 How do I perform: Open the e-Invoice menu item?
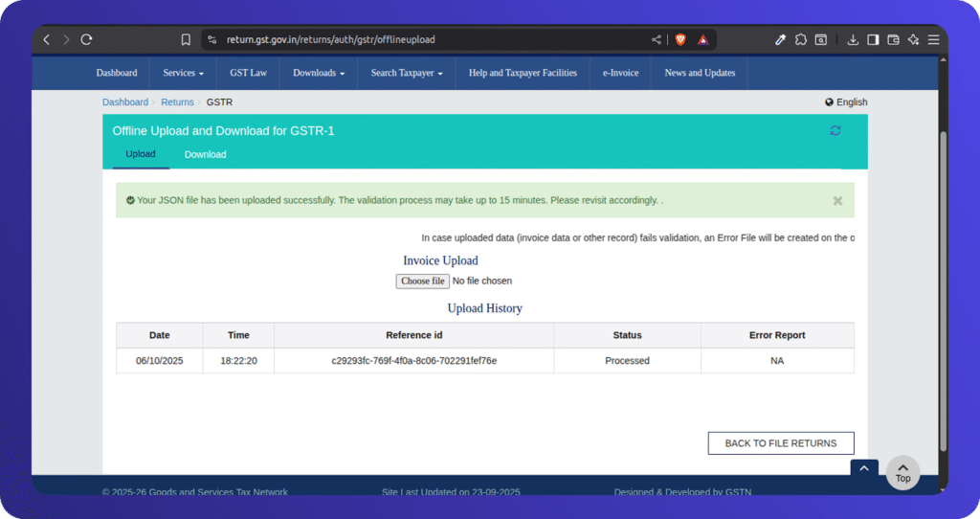tap(620, 73)
